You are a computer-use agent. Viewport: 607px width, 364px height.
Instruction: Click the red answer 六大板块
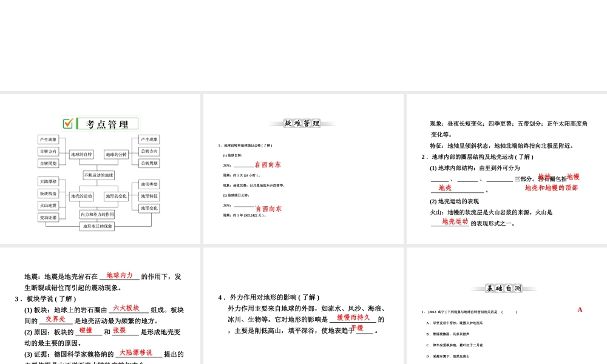[x=126, y=308]
